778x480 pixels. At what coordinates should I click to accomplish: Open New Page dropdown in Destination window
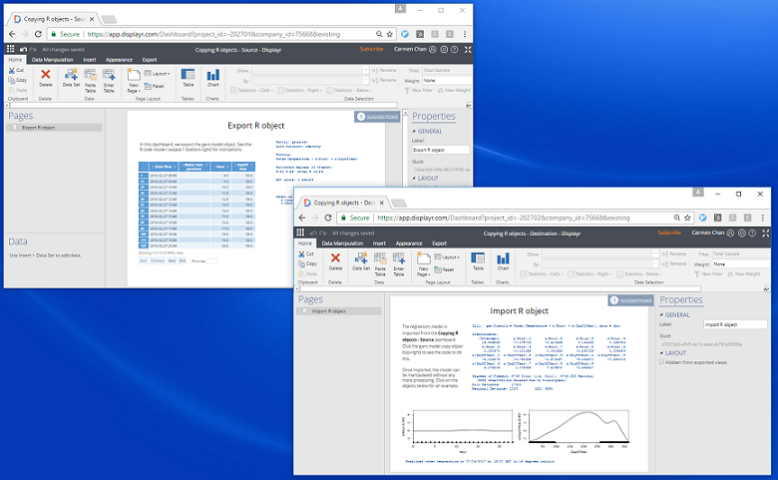pos(422,274)
